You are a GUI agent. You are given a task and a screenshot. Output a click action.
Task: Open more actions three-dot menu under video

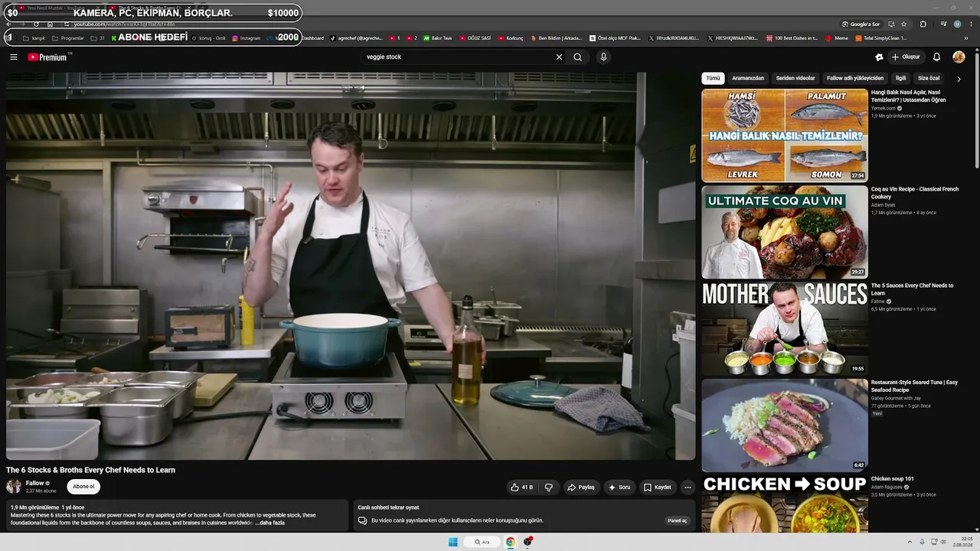click(688, 487)
